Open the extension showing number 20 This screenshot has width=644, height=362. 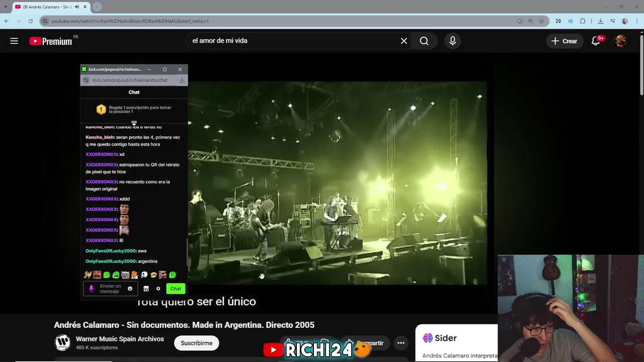click(x=558, y=21)
